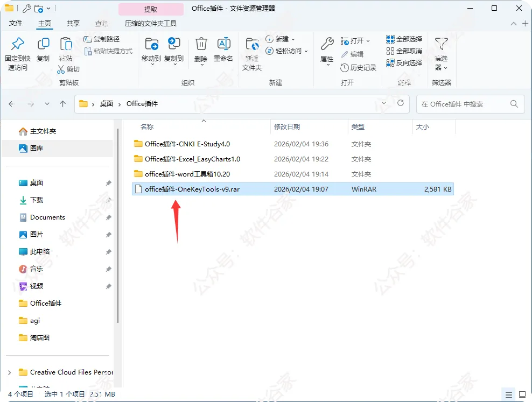This screenshot has height=402, width=532.
Task: Sort by the Size column header
Action: [x=422, y=127]
